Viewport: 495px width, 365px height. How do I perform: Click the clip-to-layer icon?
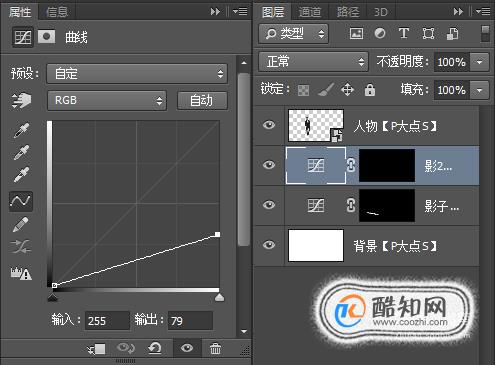[96, 349]
